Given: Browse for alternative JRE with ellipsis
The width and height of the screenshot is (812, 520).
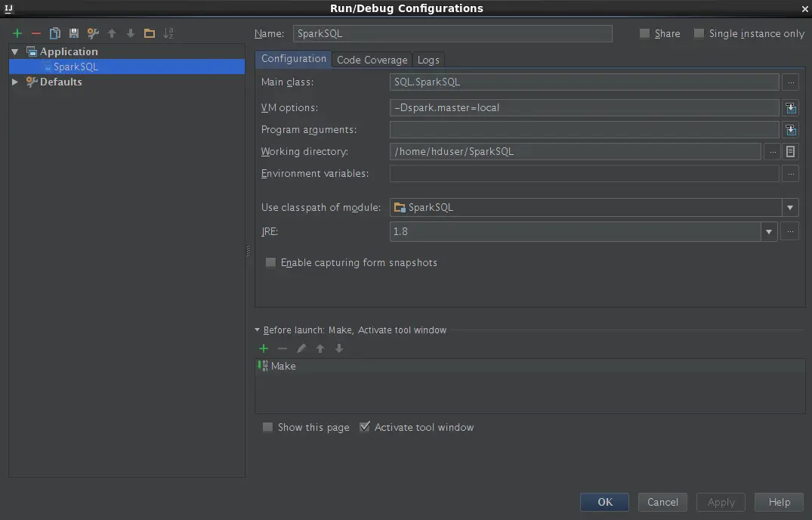Looking at the screenshot, I should tap(790, 231).
